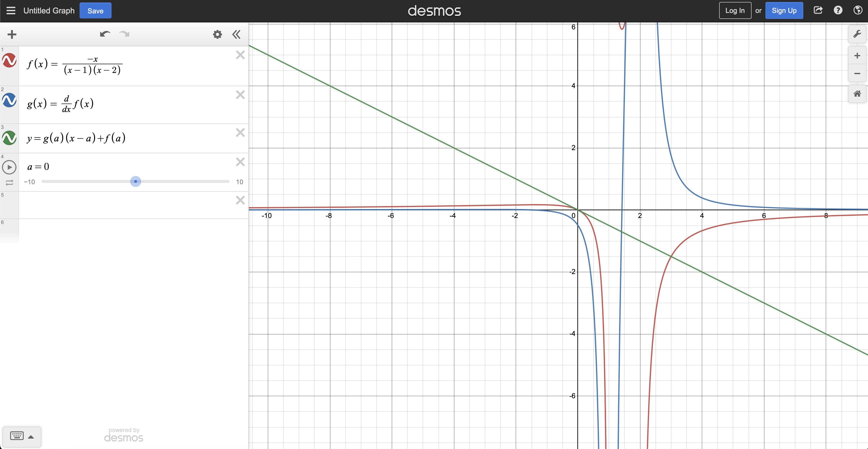
Task: Click the redo icon
Action: click(x=124, y=34)
